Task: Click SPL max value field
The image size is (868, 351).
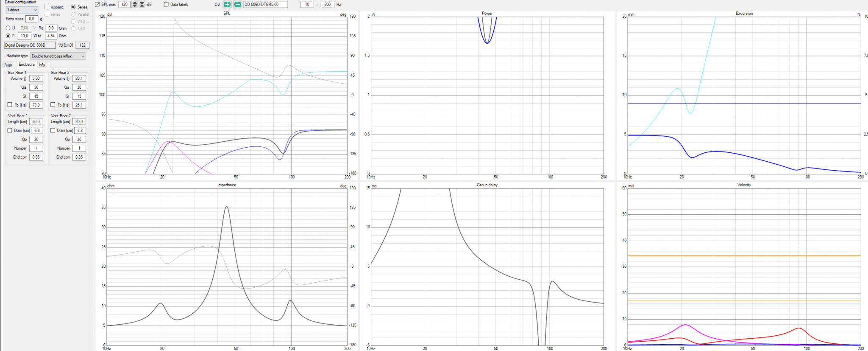Action: pyautogui.click(x=124, y=4)
